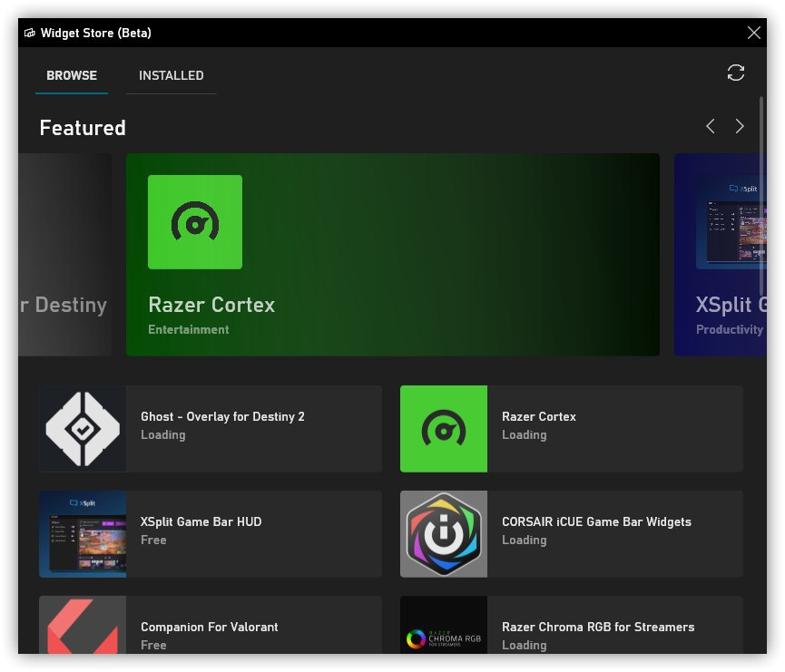This screenshot has width=785, height=672.
Task: Click the XSplit Game Bar HUD thumbnail
Action: pos(83,534)
